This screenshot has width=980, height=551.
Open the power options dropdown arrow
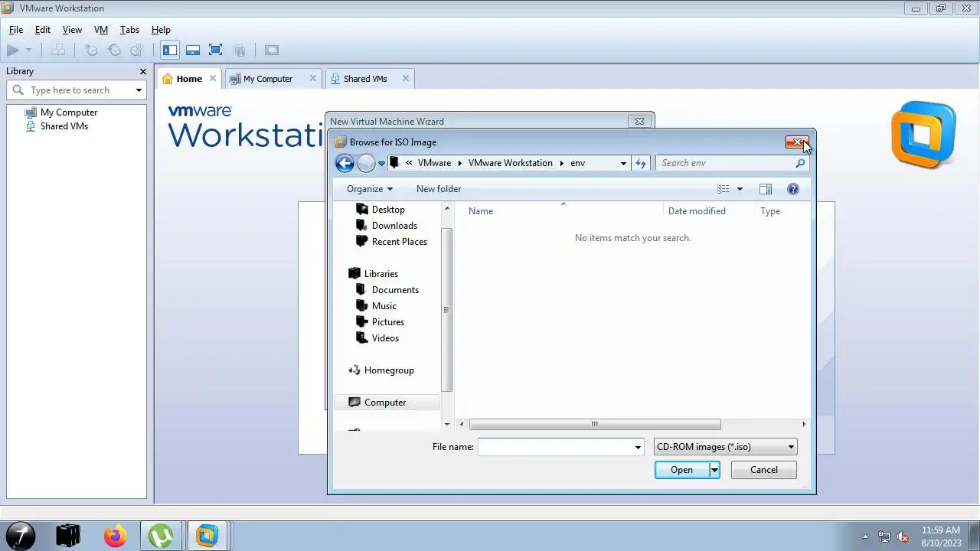click(29, 51)
